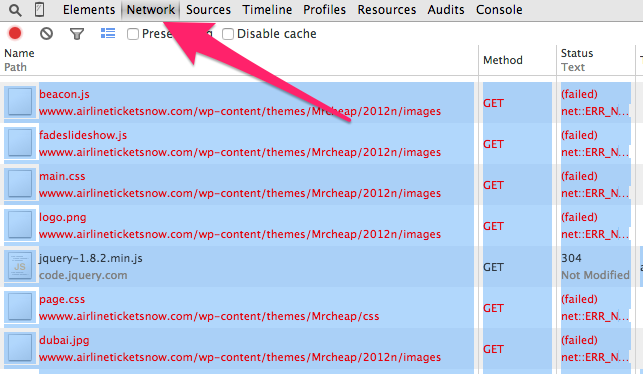Stop recording with the red record button

(15, 33)
